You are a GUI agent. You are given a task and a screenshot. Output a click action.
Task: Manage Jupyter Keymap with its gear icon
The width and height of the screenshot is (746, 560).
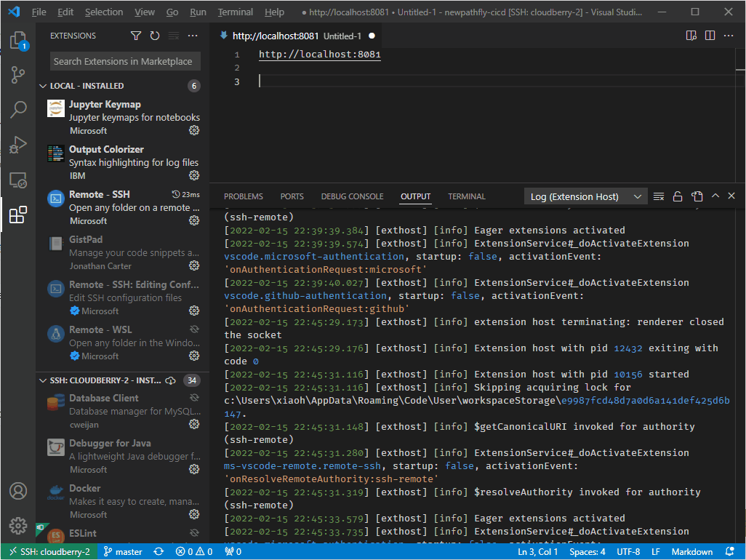click(x=194, y=130)
